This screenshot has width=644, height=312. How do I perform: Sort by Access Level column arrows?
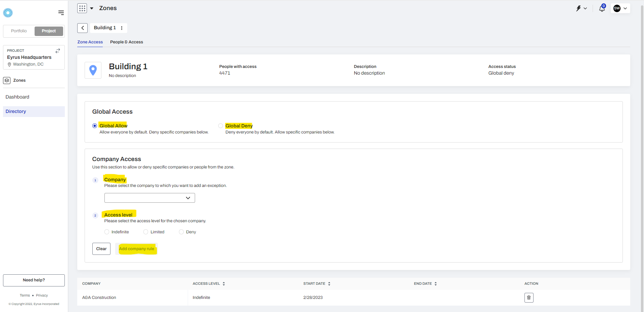224,284
